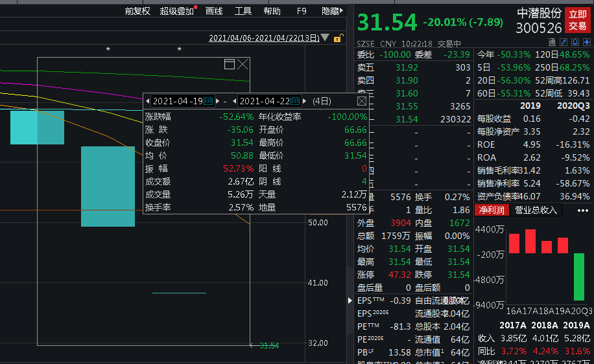
Task: Click the stock code 300526
Action: tap(539, 28)
